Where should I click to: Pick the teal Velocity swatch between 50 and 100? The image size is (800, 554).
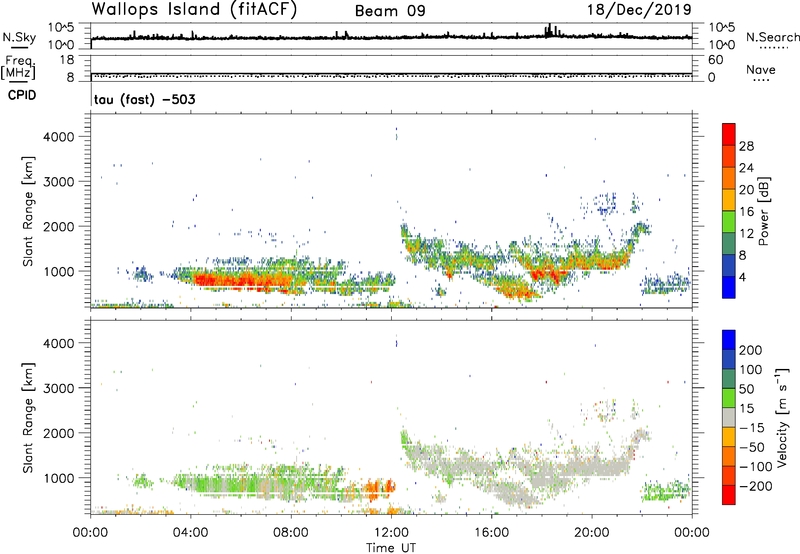(729, 379)
